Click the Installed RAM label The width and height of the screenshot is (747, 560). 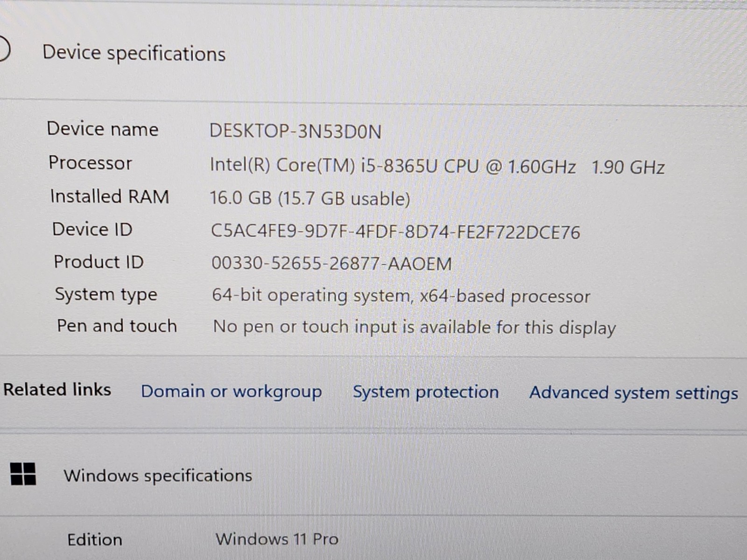[110, 196]
